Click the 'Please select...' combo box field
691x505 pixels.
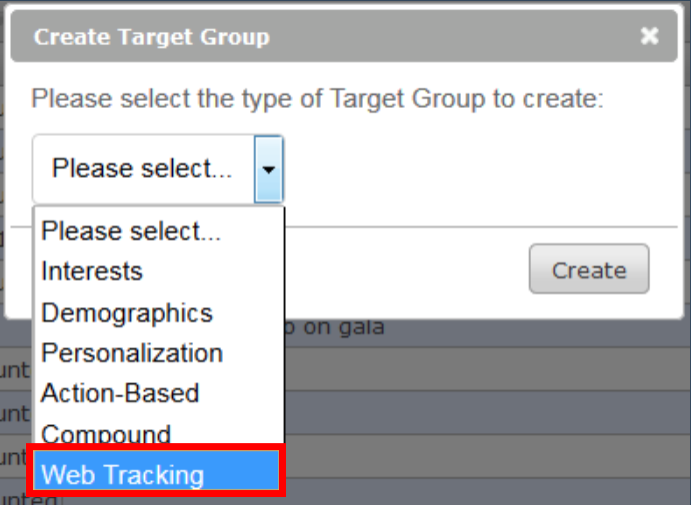158,169
